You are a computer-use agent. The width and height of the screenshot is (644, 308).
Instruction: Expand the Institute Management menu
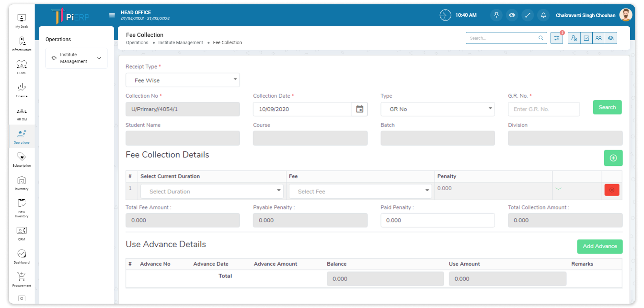77,58
